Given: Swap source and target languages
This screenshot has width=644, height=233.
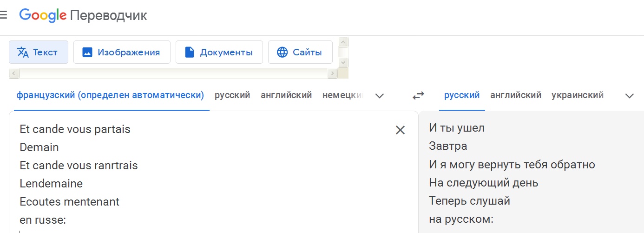Looking at the screenshot, I should [x=419, y=96].
